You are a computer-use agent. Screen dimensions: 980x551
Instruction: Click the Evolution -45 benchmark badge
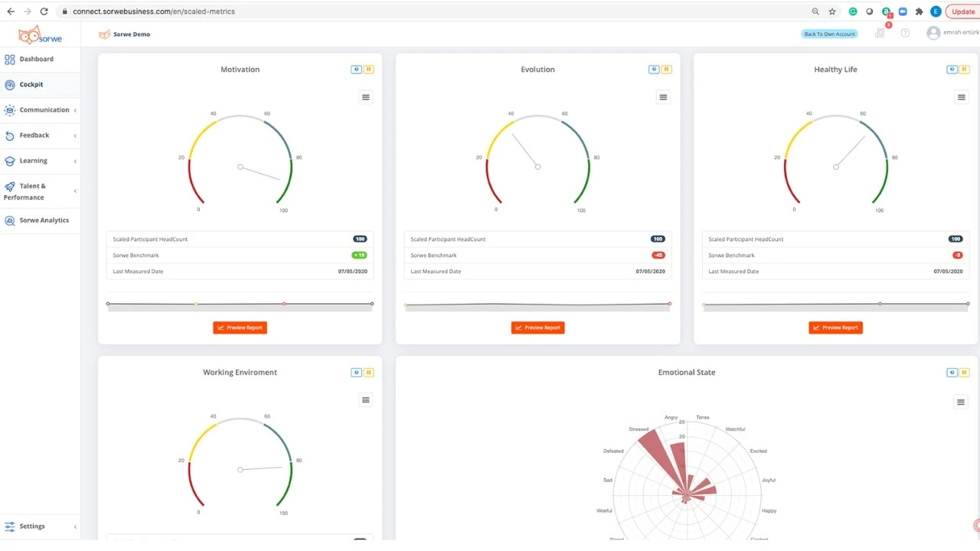[658, 255]
